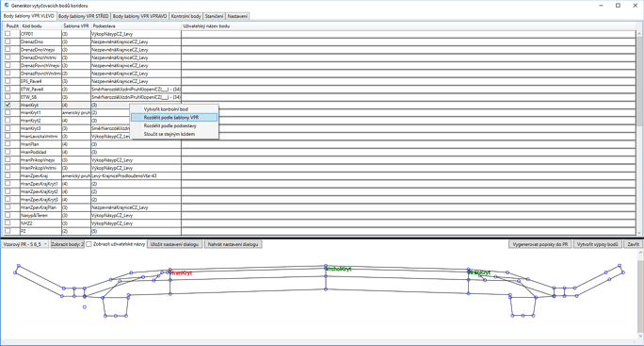Sort by the Kód bodu column header
The image size is (644, 346).
[x=40, y=25]
